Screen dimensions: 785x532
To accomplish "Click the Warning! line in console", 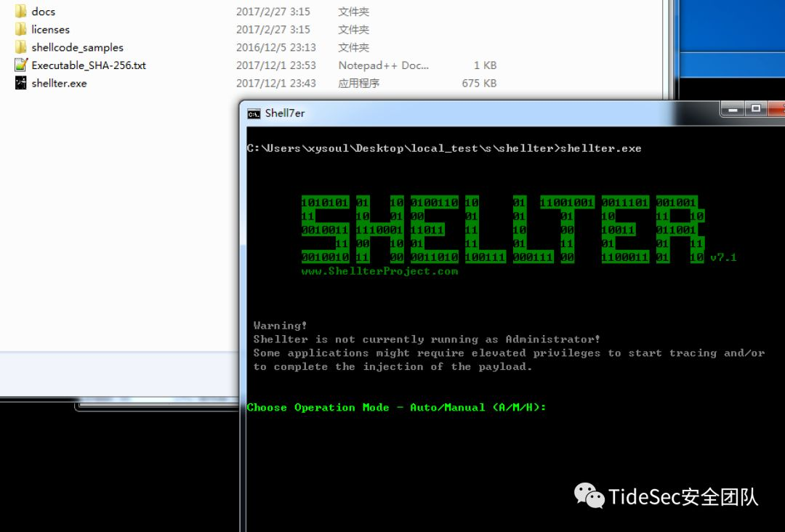I will pos(280,326).
